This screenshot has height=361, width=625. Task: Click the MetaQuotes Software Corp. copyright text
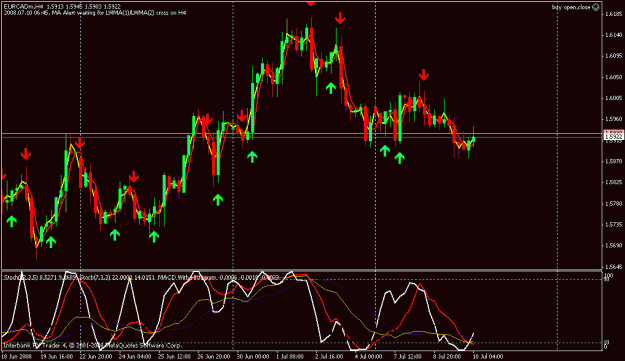point(92,345)
